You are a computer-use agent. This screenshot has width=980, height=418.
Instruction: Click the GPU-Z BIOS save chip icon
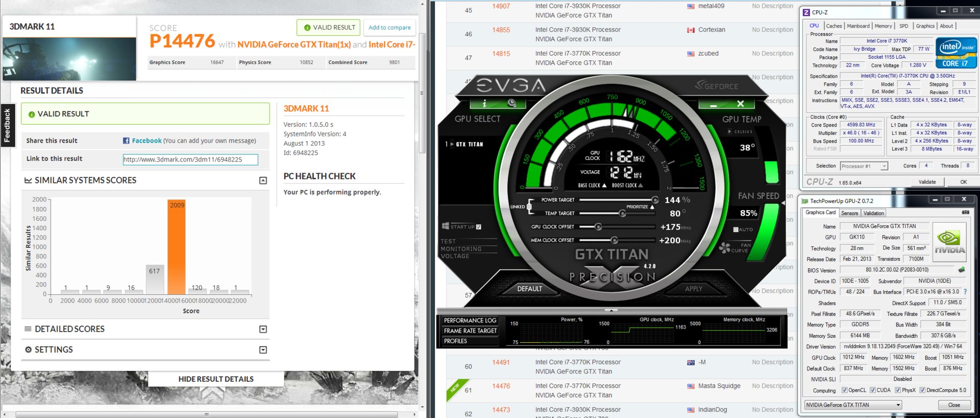tap(962, 269)
